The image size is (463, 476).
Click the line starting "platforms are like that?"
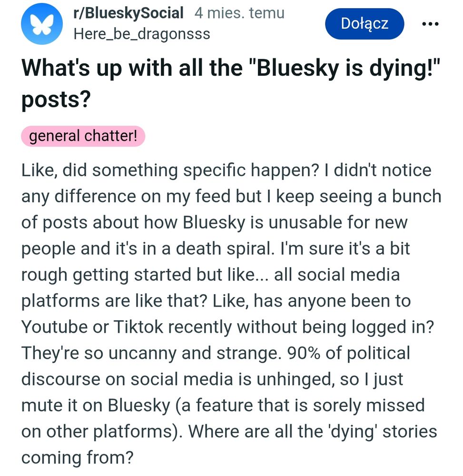(x=216, y=301)
